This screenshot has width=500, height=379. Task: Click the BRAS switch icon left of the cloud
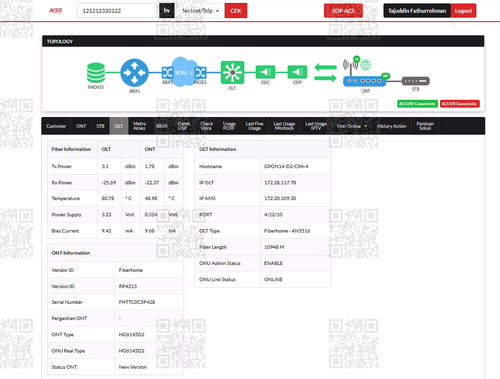tap(167, 72)
